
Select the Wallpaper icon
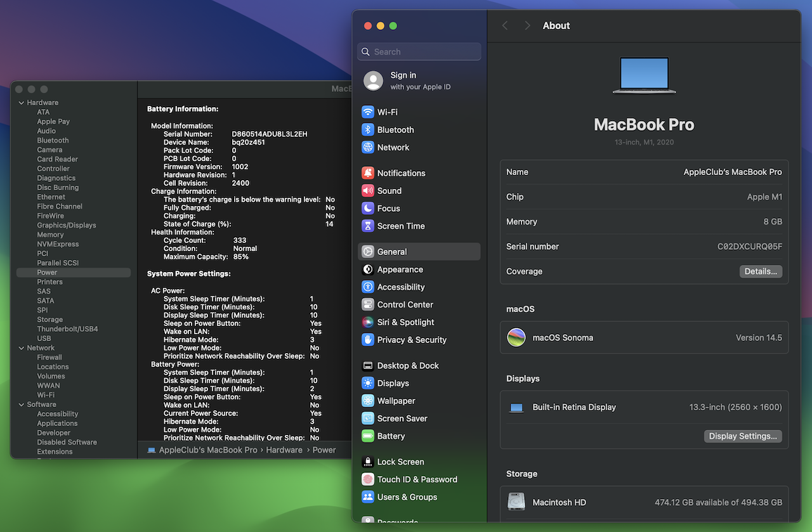pyautogui.click(x=368, y=401)
